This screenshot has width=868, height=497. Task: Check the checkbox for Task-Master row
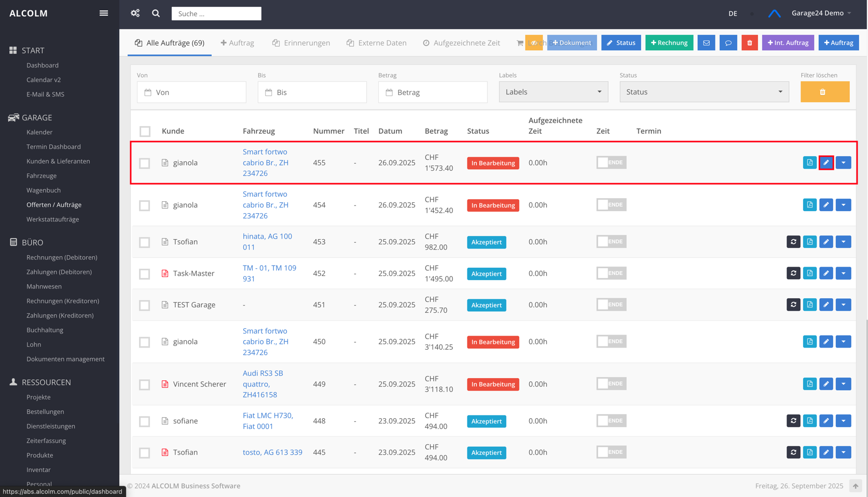pos(145,274)
